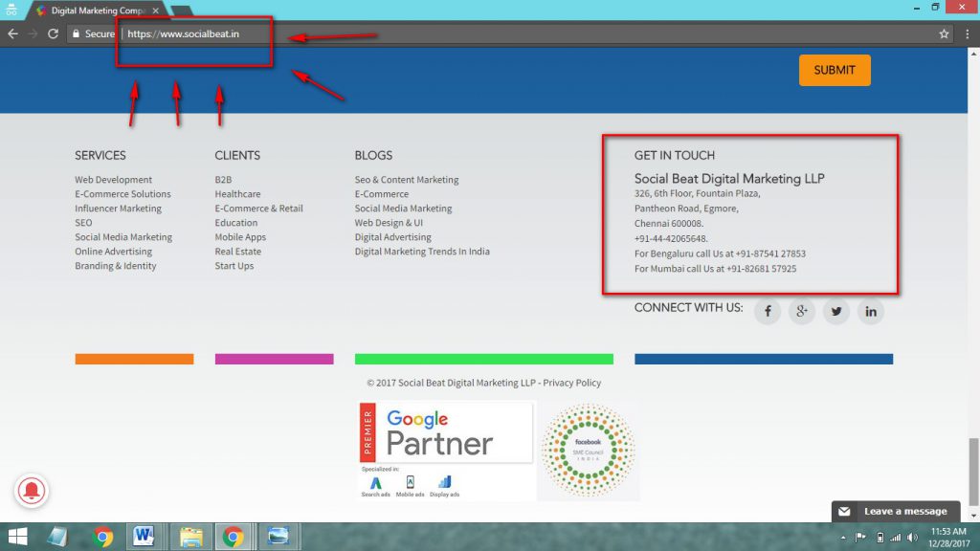
Task: Open Social Media Marketing under Services
Action: pos(123,237)
